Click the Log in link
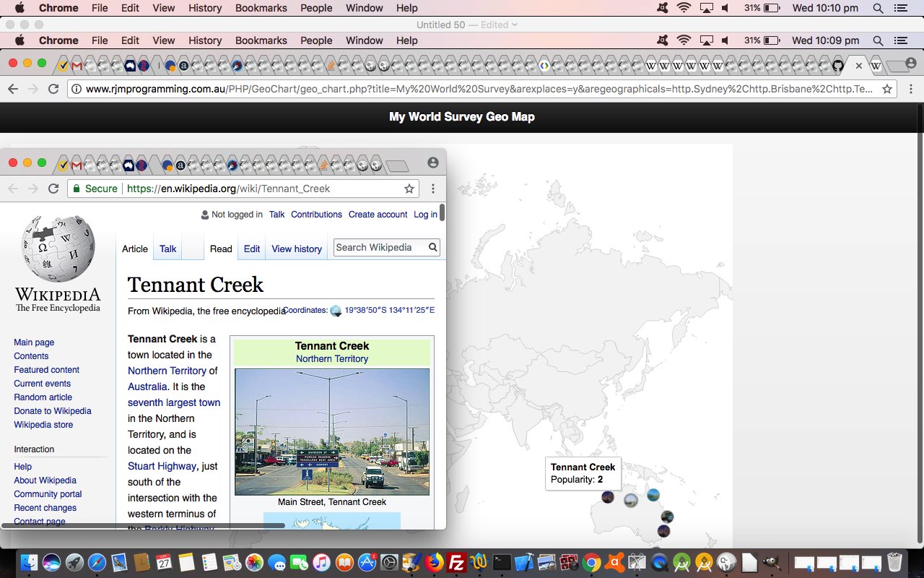 425,215
